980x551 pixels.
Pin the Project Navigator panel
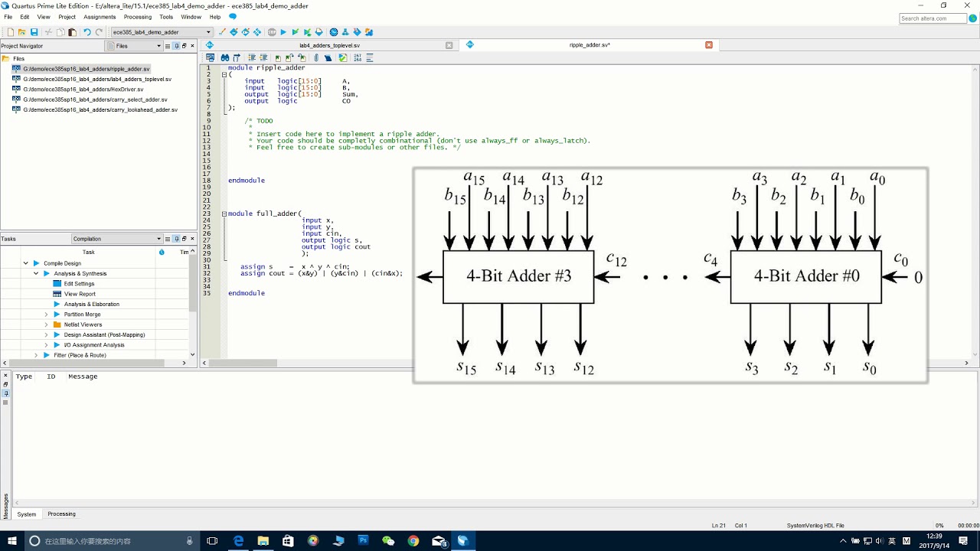(x=176, y=46)
